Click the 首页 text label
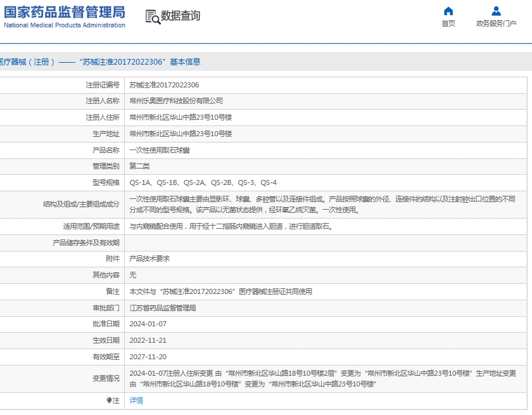Viewport: 532px width, 415px height. (448, 23)
